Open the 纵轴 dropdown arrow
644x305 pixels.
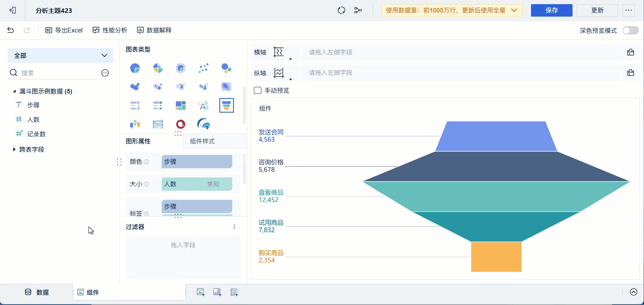[290, 79]
